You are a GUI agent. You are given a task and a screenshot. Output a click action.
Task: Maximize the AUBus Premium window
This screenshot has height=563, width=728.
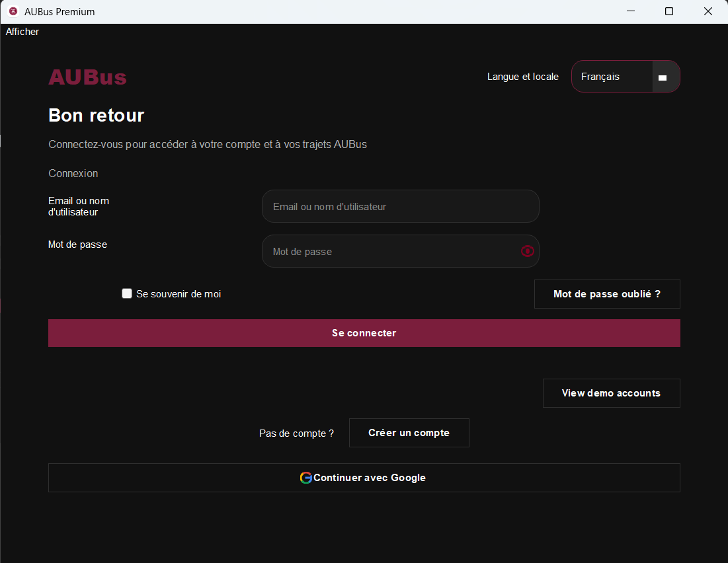point(669,11)
